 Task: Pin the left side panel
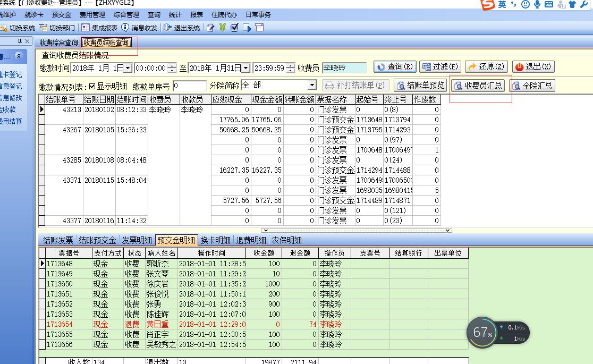coord(20,41)
